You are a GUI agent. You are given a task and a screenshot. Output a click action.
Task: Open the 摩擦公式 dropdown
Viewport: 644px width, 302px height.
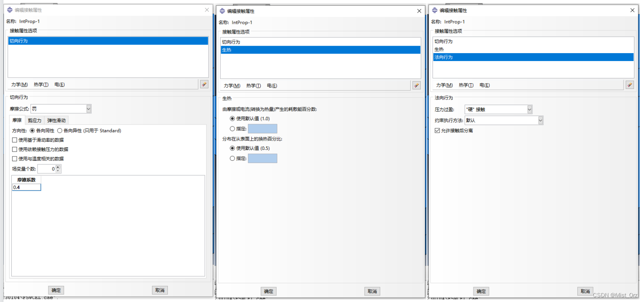pyautogui.click(x=89, y=109)
